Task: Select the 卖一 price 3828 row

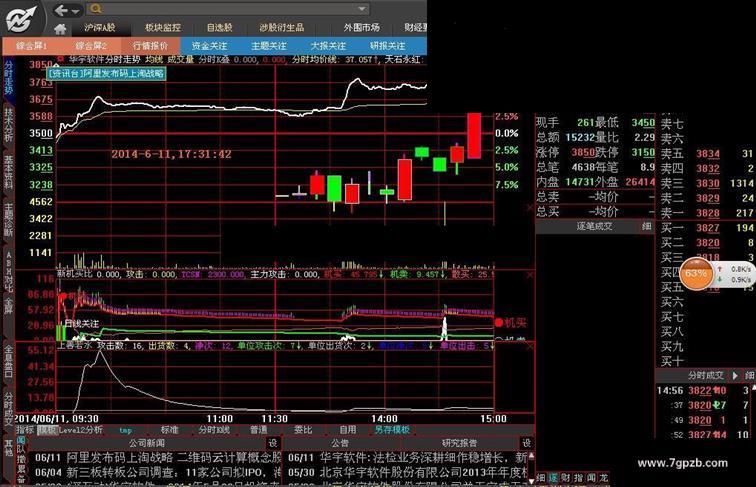Action: tap(707, 213)
